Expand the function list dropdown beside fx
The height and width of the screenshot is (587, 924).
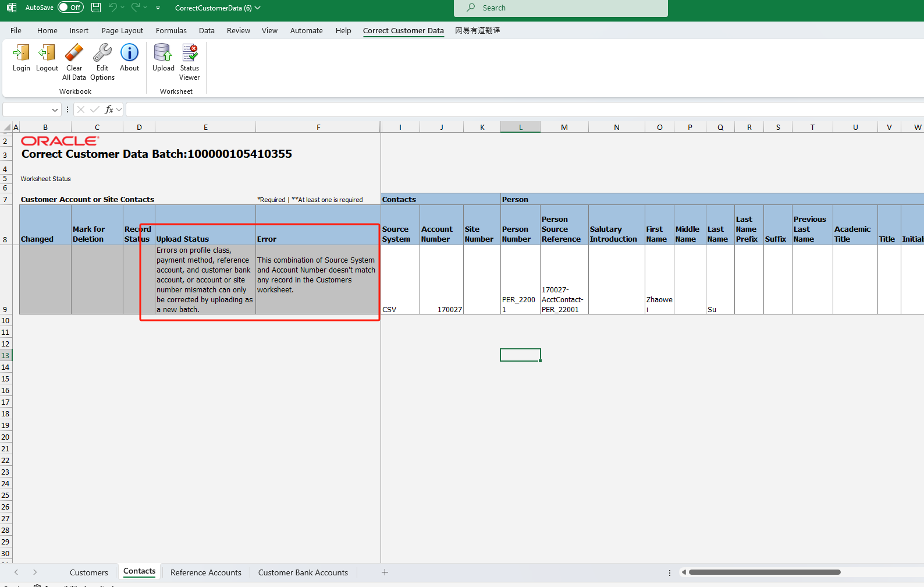coord(119,109)
